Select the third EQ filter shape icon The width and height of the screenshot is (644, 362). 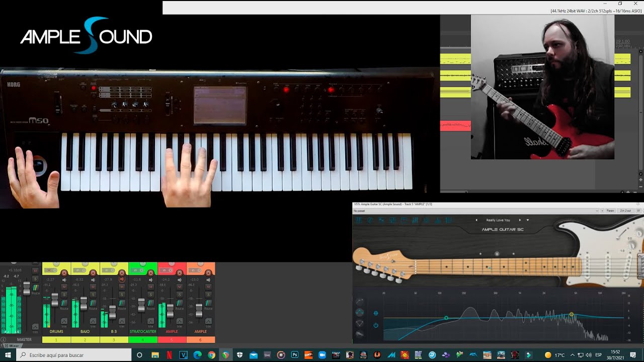(x=360, y=323)
